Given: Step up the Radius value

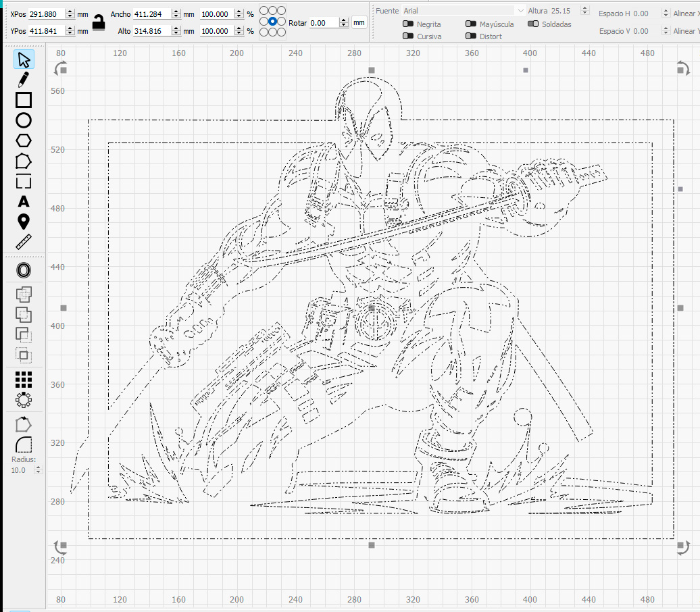Looking at the screenshot, I should tap(38, 467).
